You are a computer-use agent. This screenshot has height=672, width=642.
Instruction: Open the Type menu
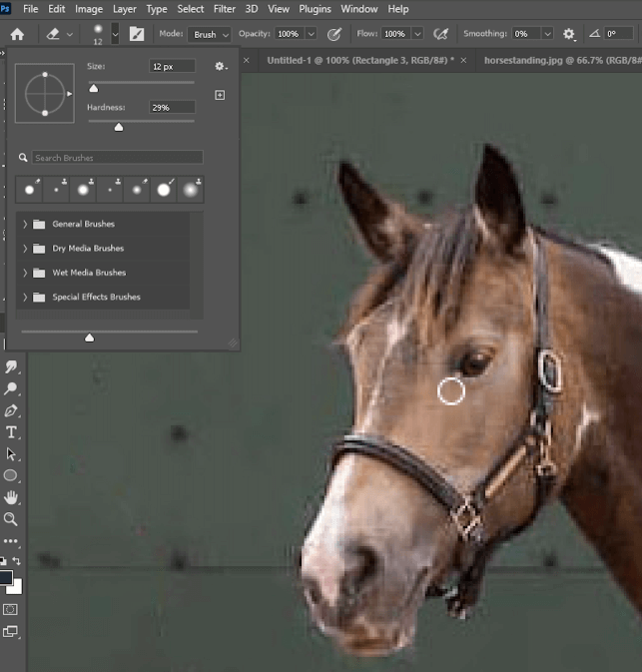pyautogui.click(x=157, y=9)
